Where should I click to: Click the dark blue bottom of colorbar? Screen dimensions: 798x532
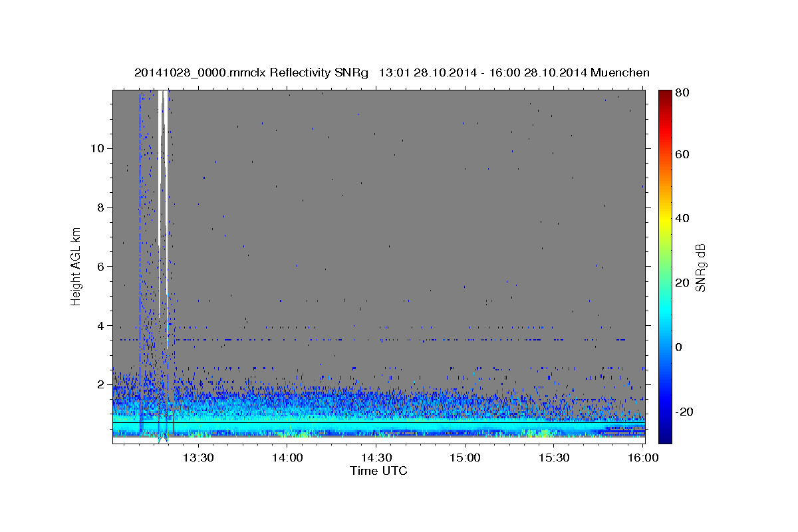tap(664, 436)
